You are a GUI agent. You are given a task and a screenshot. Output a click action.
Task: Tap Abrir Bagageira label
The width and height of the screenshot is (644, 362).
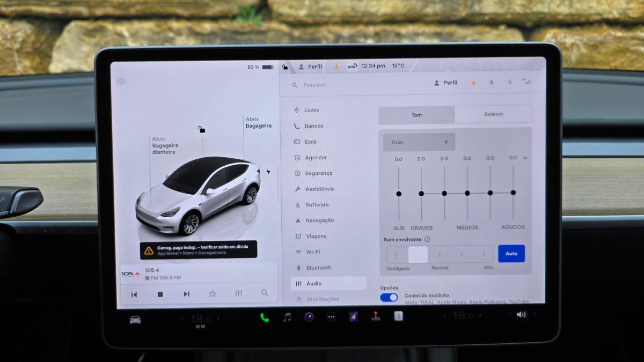pos(258,122)
